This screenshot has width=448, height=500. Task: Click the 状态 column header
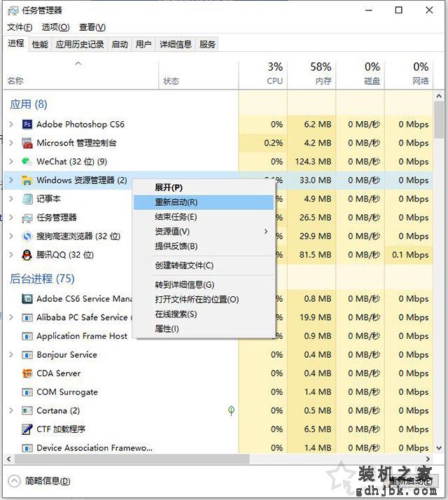198,74
